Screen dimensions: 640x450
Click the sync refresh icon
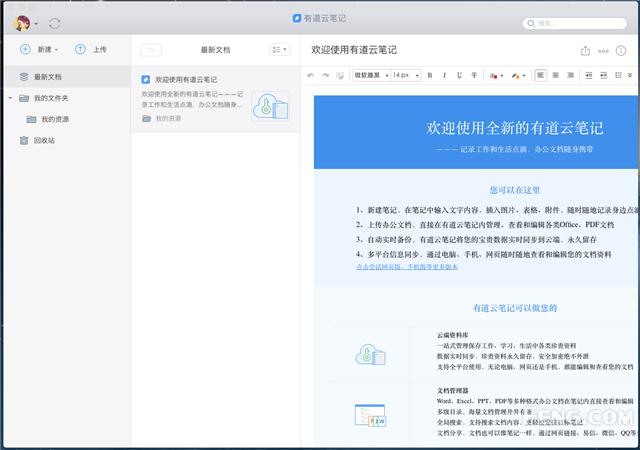click(54, 24)
